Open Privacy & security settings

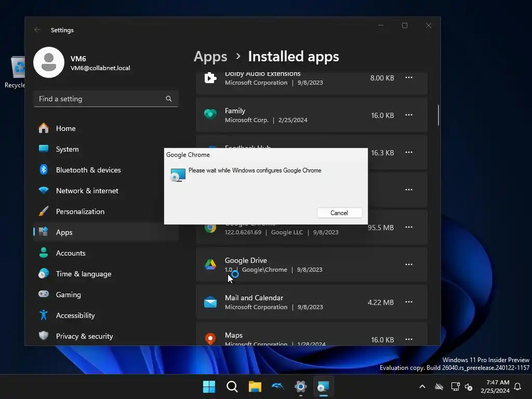coord(106,336)
